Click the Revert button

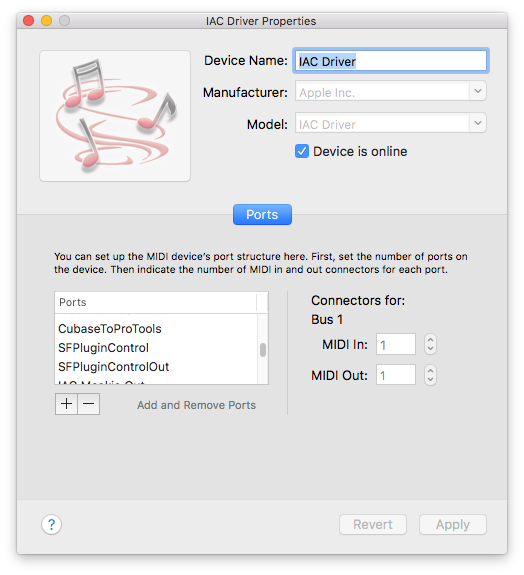373,524
